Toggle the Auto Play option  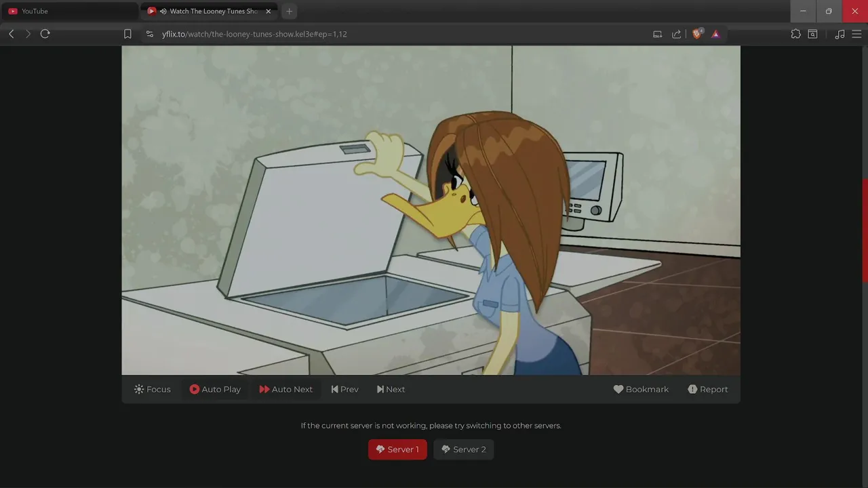(215, 389)
